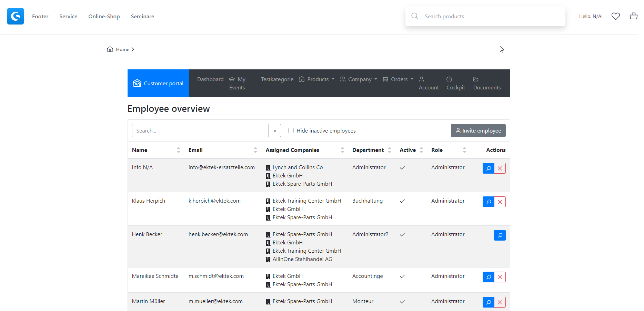
Task: Toggle Hide inactive employees checkbox
Action: tap(291, 130)
